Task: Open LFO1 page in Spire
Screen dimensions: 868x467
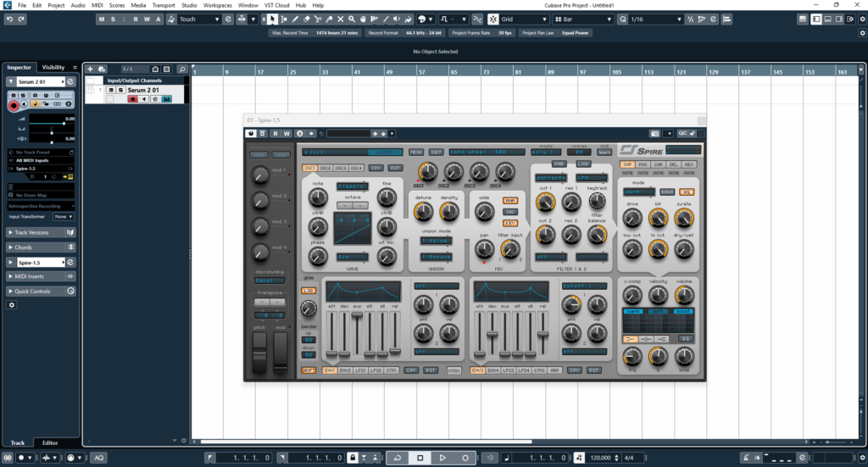Action: point(360,370)
